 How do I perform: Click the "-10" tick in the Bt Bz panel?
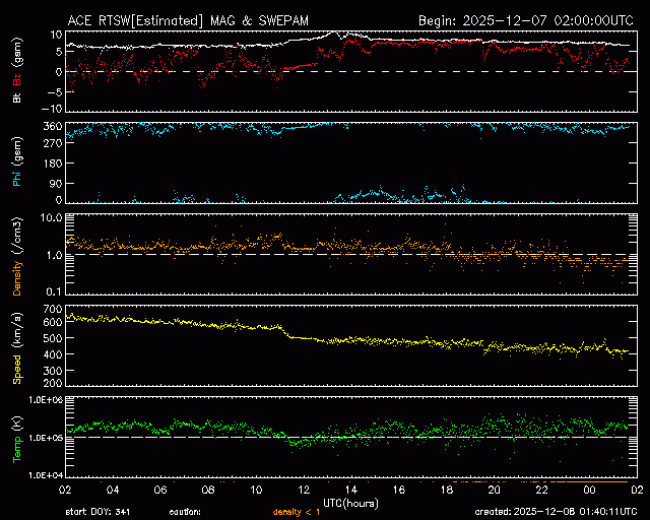(x=51, y=109)
